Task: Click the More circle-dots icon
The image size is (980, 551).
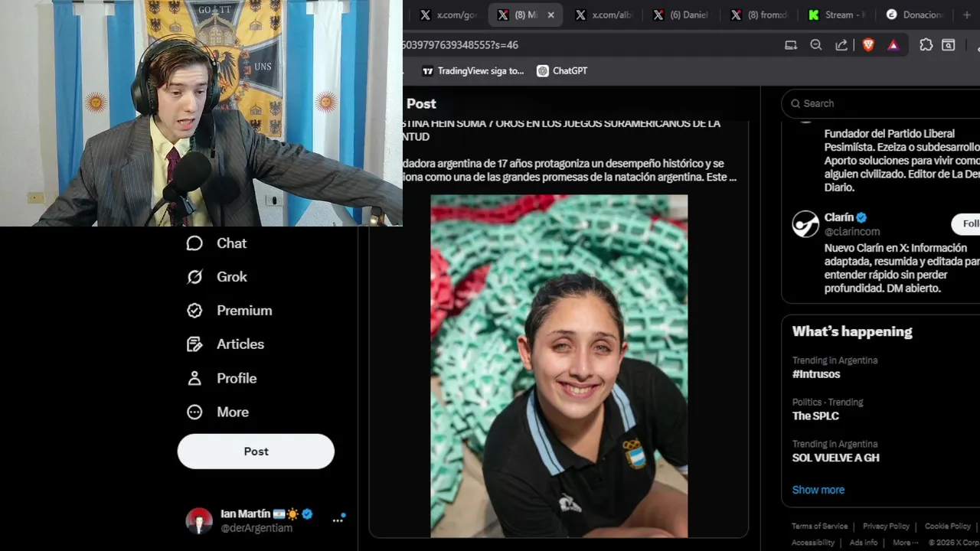Action: [x=194, y=412]
